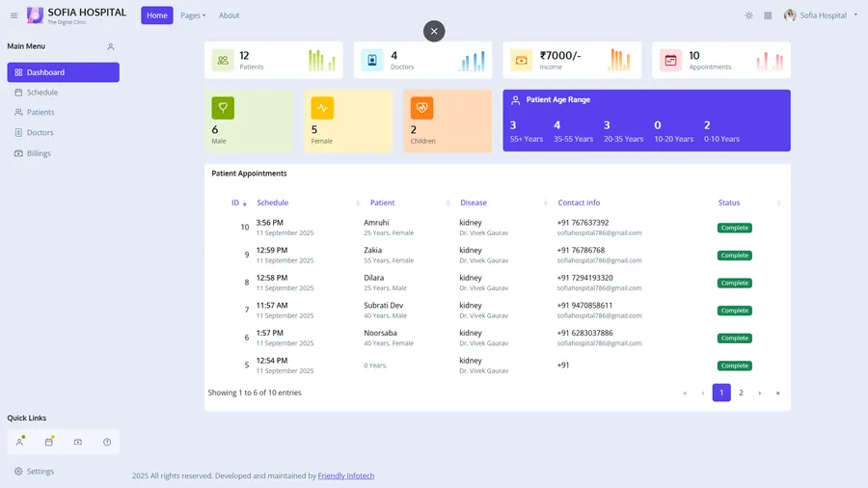Select Dashboard in the sidebar

[63, 72]
